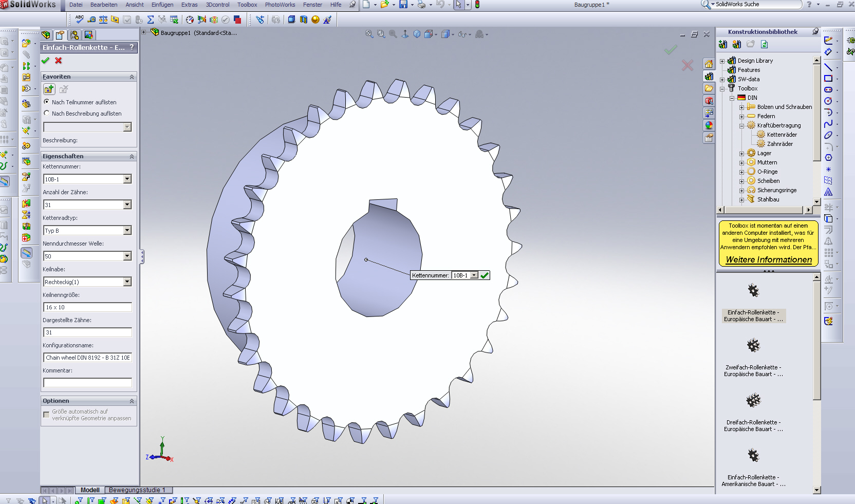Click the zoom to area icon in viewport
This screenshot has height=504, width=855.
[381, 34]
